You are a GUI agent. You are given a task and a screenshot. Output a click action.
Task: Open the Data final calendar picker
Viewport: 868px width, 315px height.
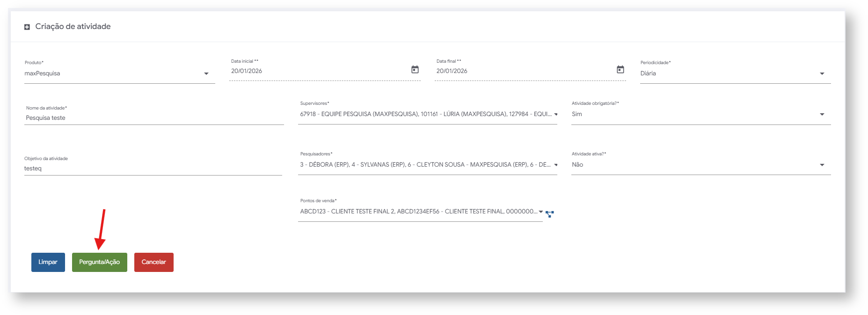point(620,70)
